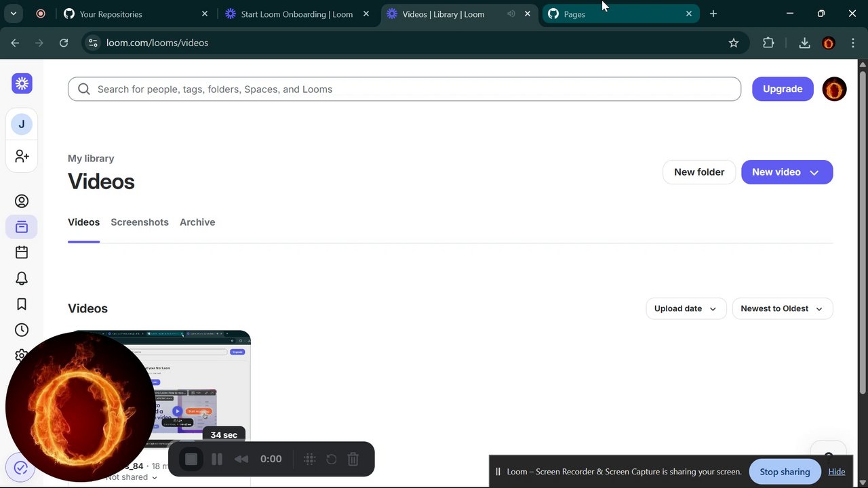Click the search field for people, tags, folders
Image resolution: width=868 pixels, height=488 pixels.
coord(404,89)
